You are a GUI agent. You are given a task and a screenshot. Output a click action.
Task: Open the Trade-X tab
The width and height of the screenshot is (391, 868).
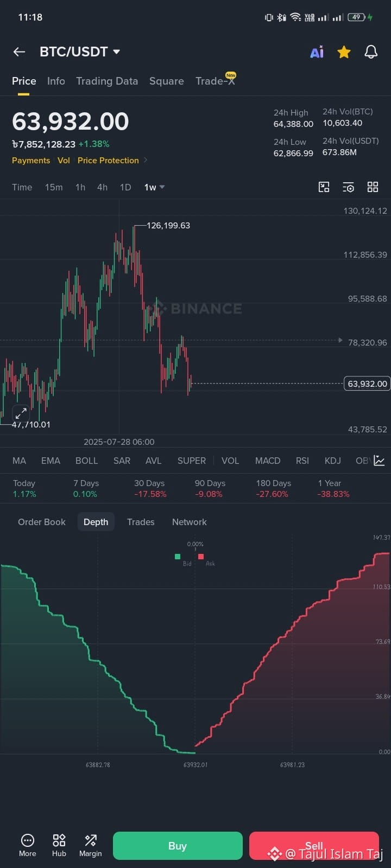[215, 81]
